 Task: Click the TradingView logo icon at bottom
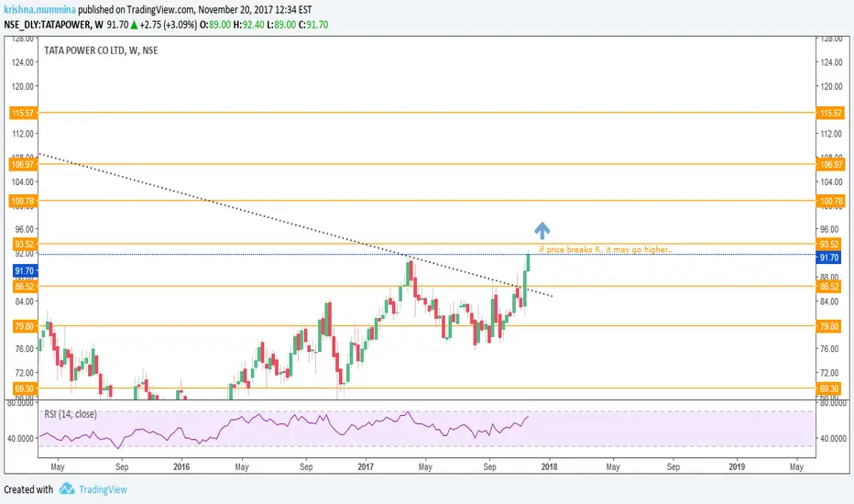pyautogui.click(x=67, y=488)
